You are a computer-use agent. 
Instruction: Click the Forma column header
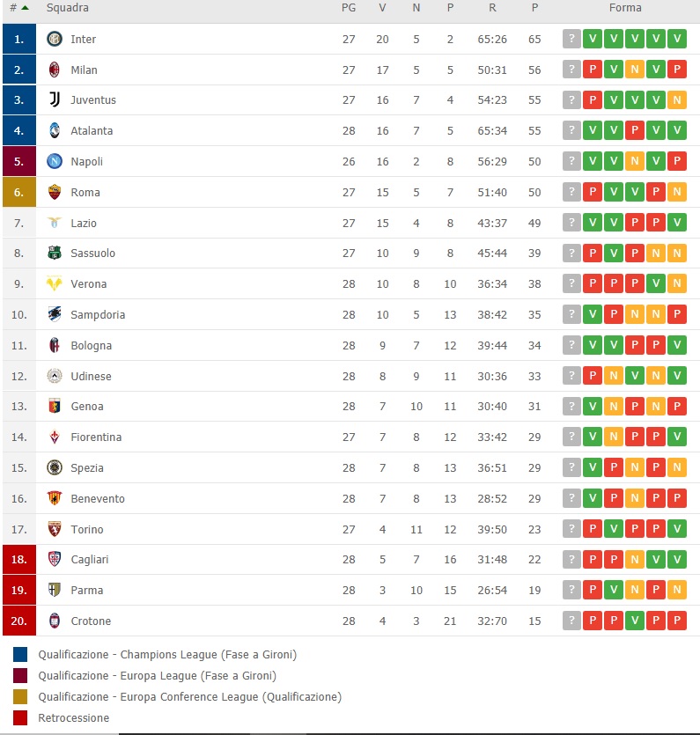pyautogui.click(x=624, y=8)
